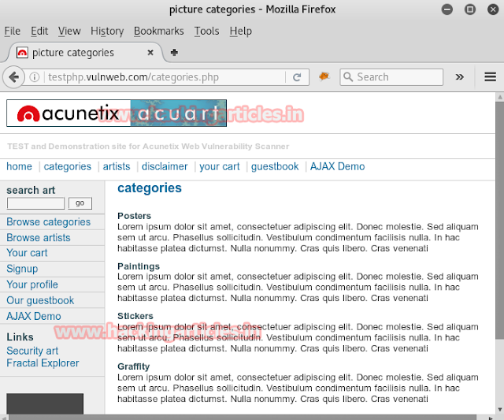Open the Signup sidebar link
The image size is (504, 420).
(x=22, y=269)
